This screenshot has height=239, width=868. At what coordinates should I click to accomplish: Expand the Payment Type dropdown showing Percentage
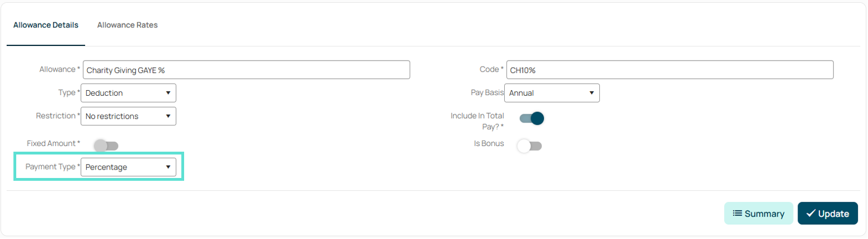point(129,167)
